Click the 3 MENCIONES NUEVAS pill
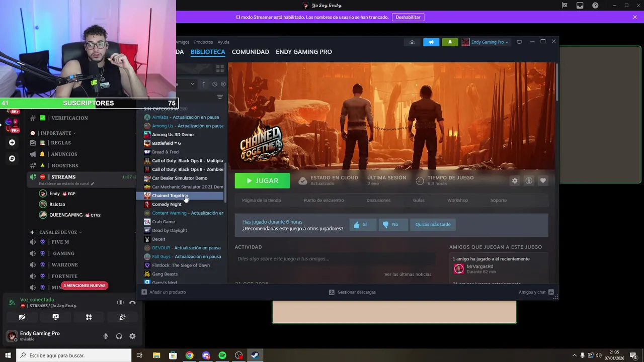Viewport: 644px width, 362px height. [85, 286]
